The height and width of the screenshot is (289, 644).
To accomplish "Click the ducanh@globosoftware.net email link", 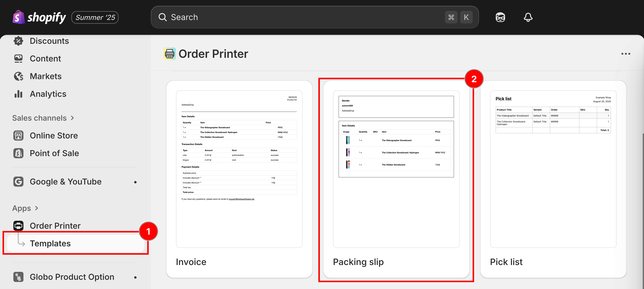I will [241, 199].
